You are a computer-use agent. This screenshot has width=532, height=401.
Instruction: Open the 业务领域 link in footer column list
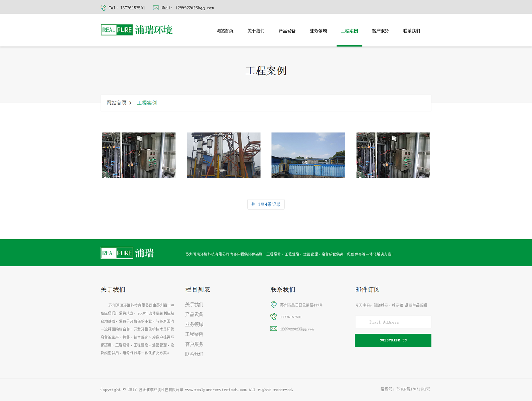pos(194,324)
